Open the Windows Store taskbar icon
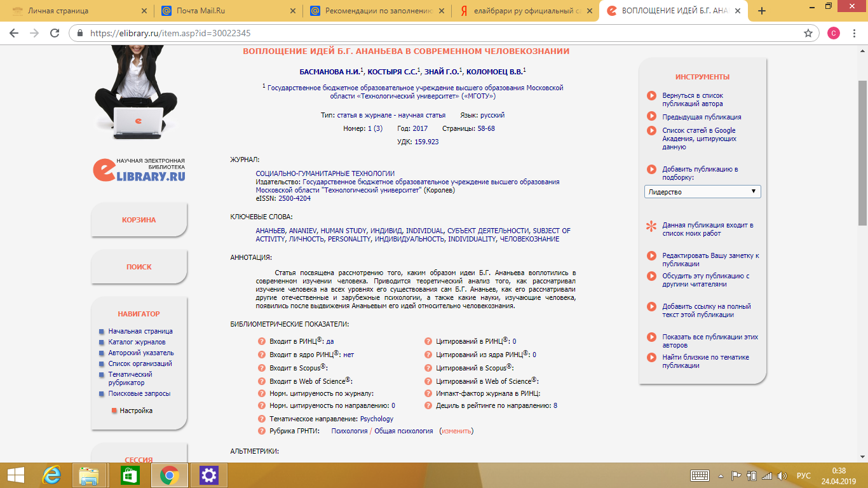This screenshot has width=868, height=488. [130, 475]
